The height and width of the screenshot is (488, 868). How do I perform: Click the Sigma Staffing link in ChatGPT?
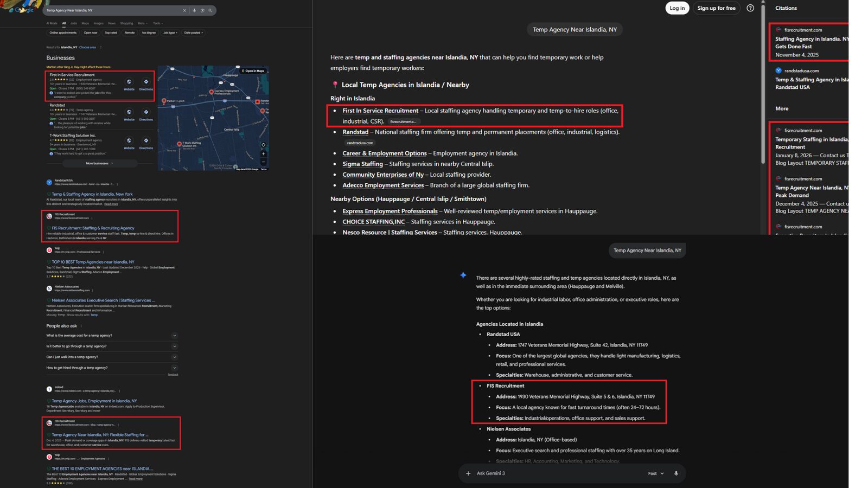coord(362,164)
